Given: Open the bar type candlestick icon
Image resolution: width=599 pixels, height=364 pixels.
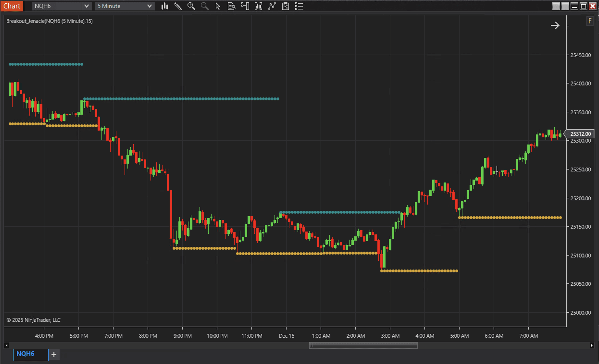Looking at the screenshot, I should [x=165, y=6].
